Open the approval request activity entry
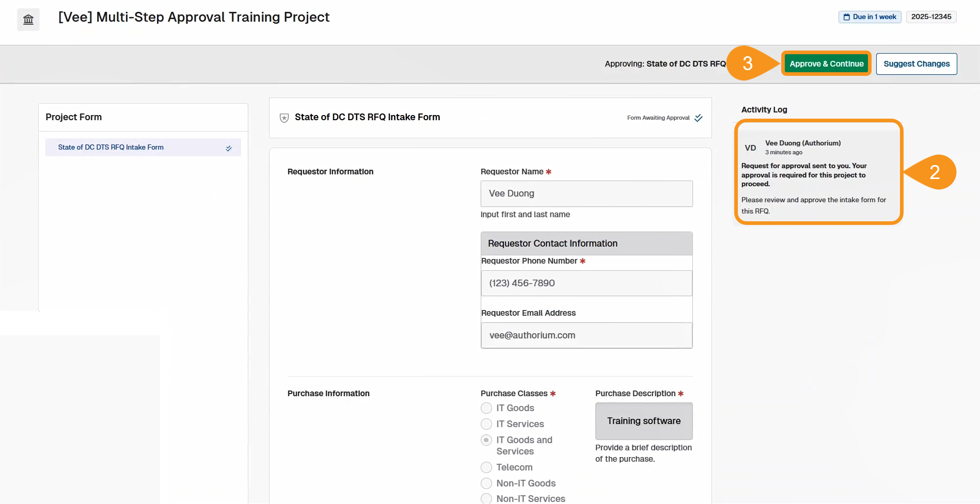Viewport: 980px width, 504px height. tap(818, 175)
